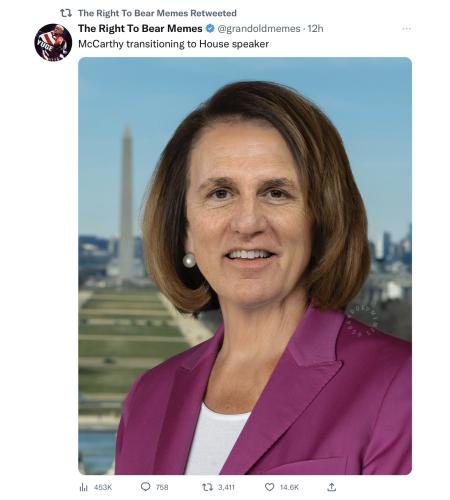Retweet using the retweet arrows icon
This screenshot has width=450, height=500.
(207, 487)
